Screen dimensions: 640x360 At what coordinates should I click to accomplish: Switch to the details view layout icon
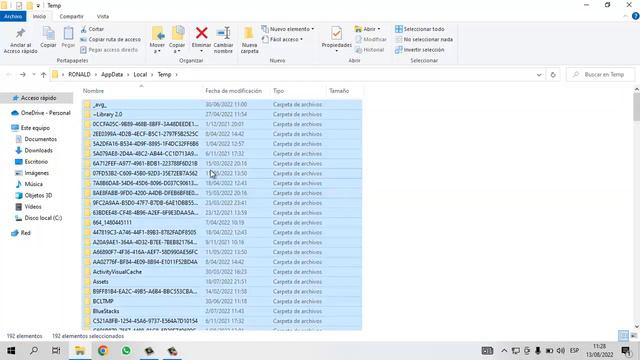tap(623, 336)
